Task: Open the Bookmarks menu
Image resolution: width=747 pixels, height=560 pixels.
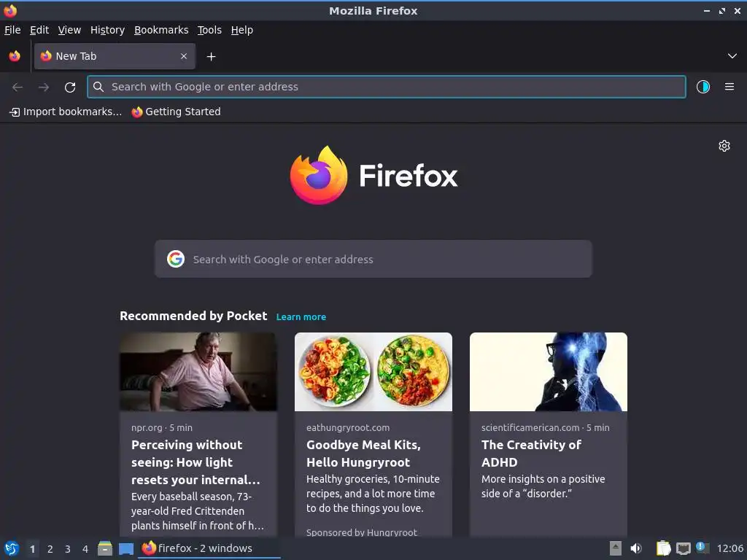Action: tap(161, 30)
